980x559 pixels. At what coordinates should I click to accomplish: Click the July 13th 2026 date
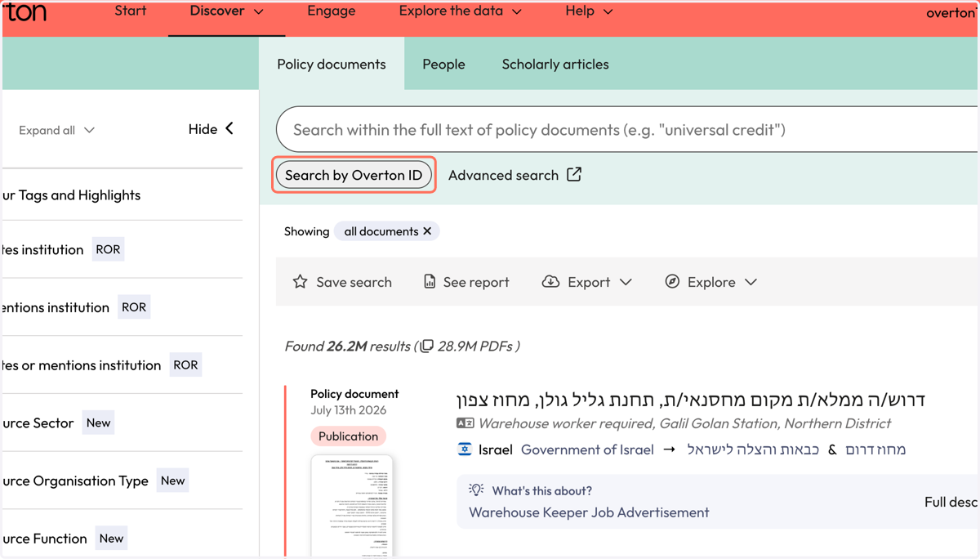coord(349,410)
